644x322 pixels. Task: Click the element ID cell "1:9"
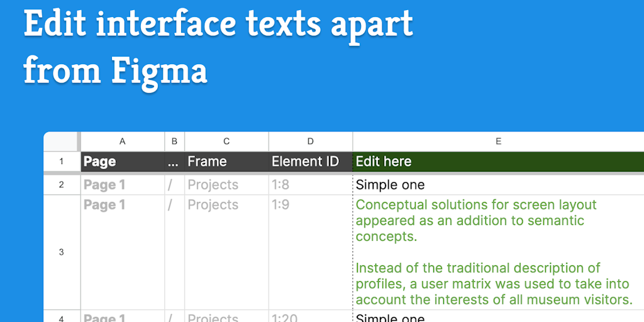point(310,252)
